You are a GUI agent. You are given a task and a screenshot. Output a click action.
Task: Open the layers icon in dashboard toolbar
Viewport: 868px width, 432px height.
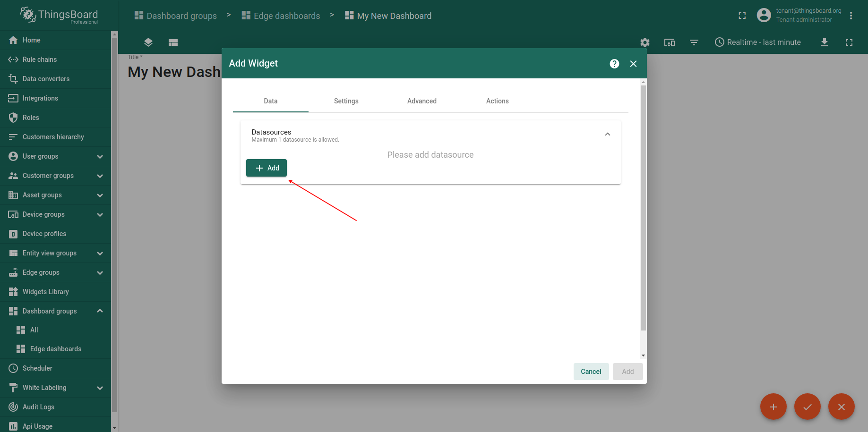click(148, 42)
